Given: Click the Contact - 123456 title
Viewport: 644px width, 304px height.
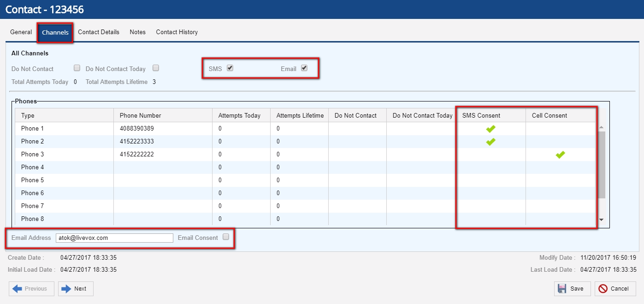Looking at the screenshot, I should (45, 9).
